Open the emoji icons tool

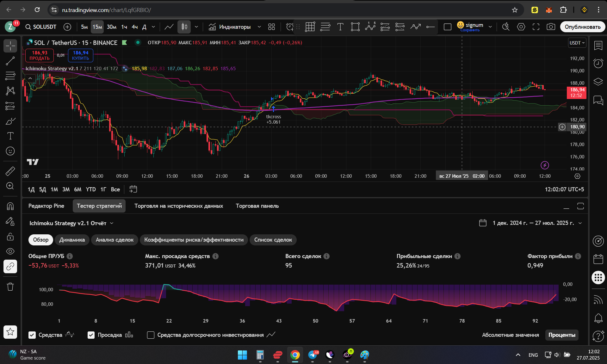[x=10, y=151]
